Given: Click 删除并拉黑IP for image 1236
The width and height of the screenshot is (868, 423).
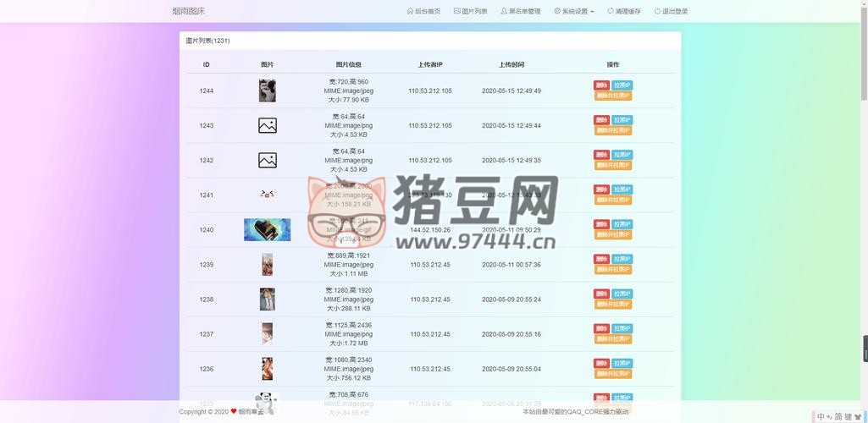Looking at the screenshot, I should 612,374.
